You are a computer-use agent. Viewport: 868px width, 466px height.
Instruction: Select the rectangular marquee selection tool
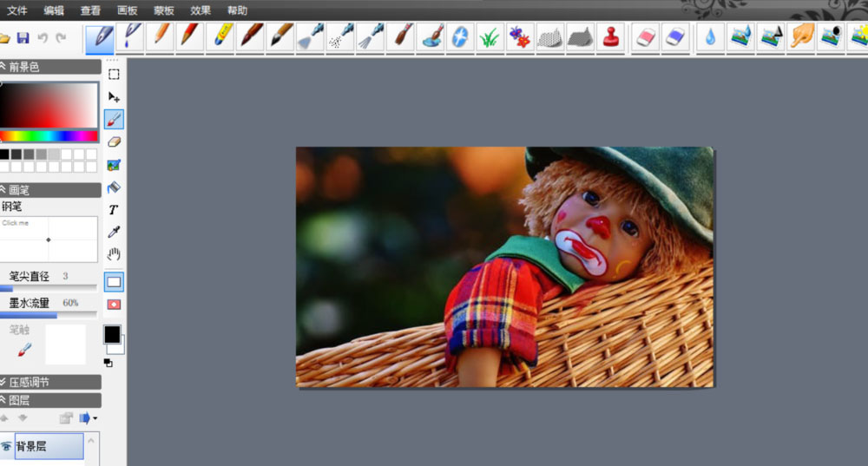(114, 75)
